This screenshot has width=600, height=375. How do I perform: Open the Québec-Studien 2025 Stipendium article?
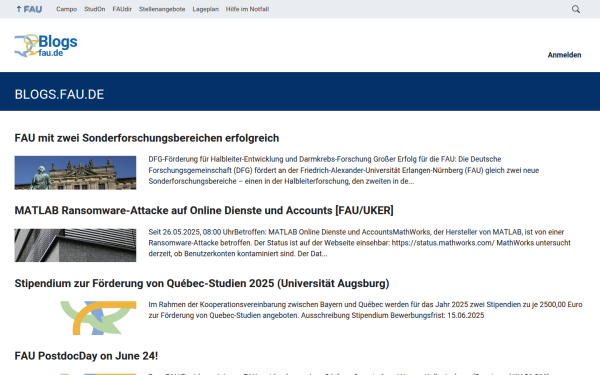click(202, 284)
